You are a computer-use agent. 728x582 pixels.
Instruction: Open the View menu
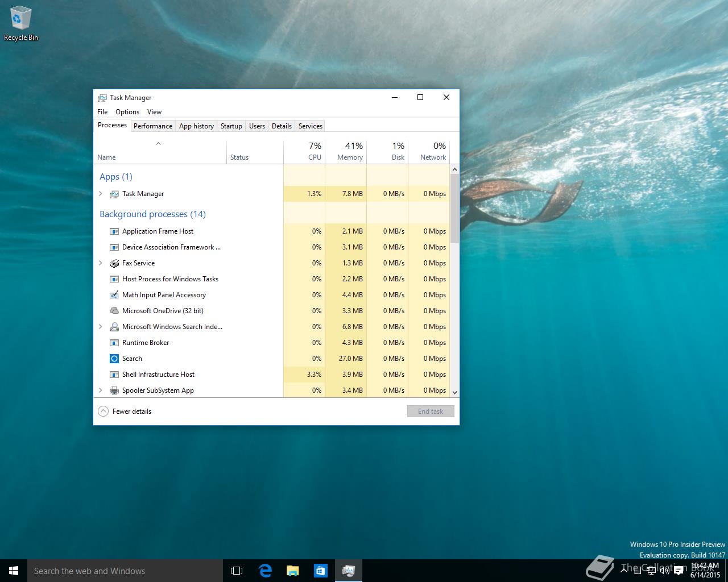tap(154, 112)
